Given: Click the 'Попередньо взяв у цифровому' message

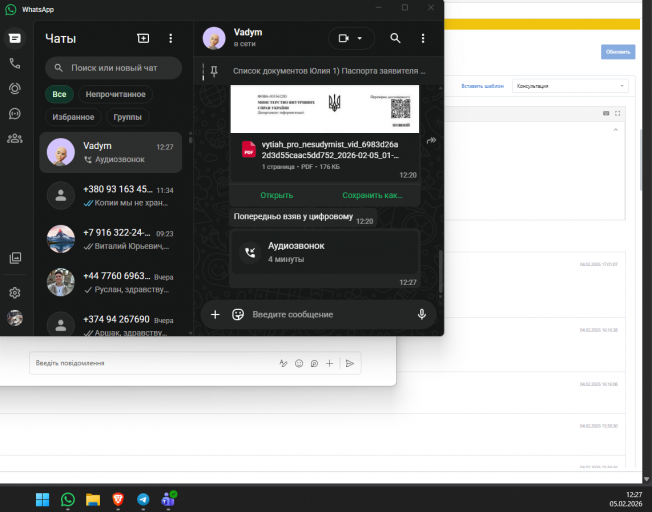Looking at the screenshot, I should point(293,217).
